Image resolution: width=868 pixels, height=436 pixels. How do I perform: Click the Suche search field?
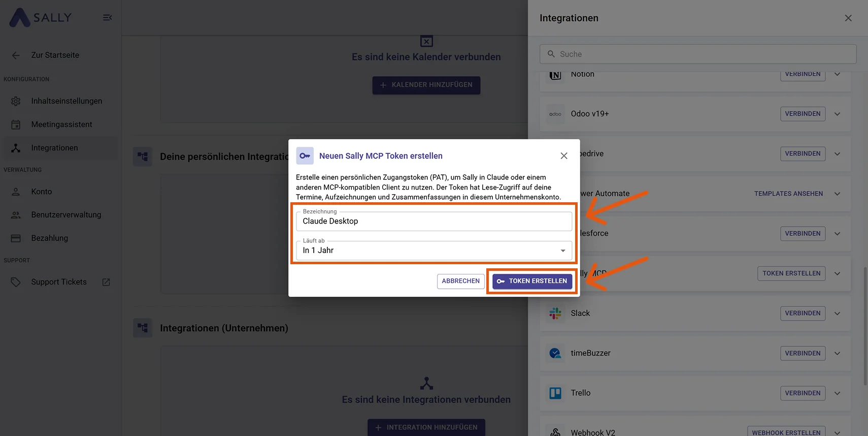pyautogui.click(x=698, y=54)
